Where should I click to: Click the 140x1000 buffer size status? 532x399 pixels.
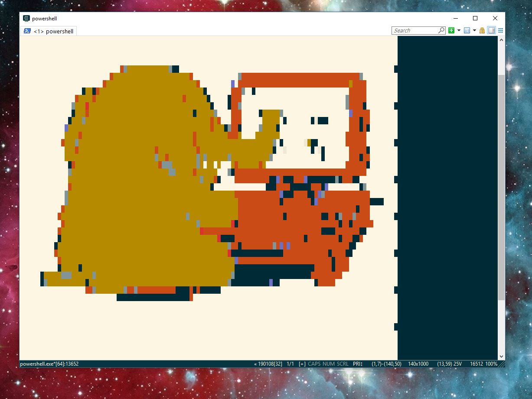coord(418,364)
